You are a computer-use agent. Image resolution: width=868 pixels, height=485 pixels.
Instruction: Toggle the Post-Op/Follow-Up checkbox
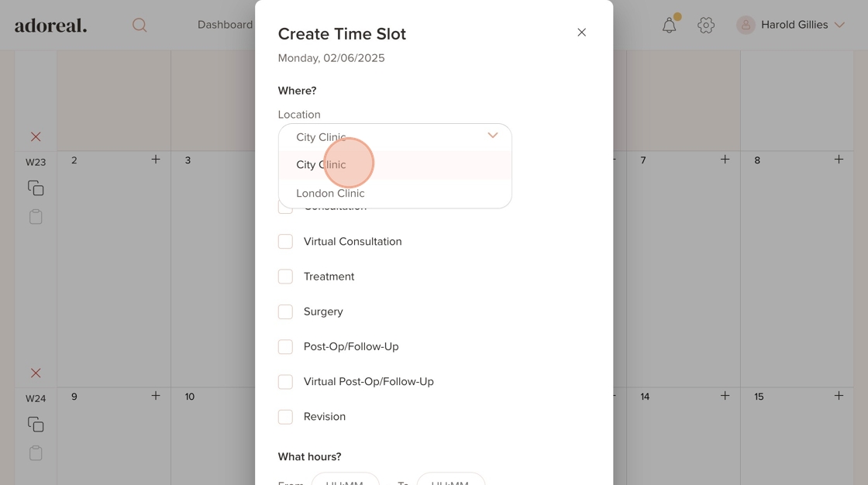285,346
